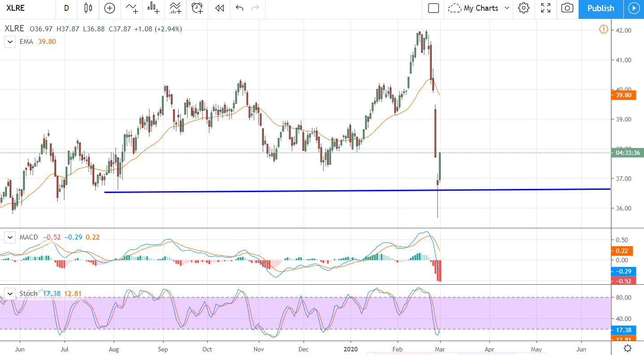
Task: Click the Compare or Add Symbol icon
Action: click(109, 8)
